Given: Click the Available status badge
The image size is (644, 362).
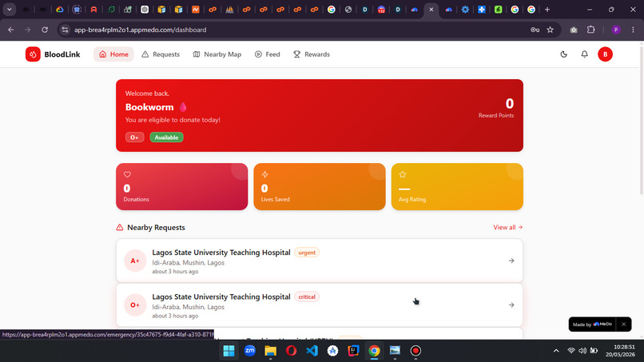Looking at the screenshot, I should pos(166,137).
